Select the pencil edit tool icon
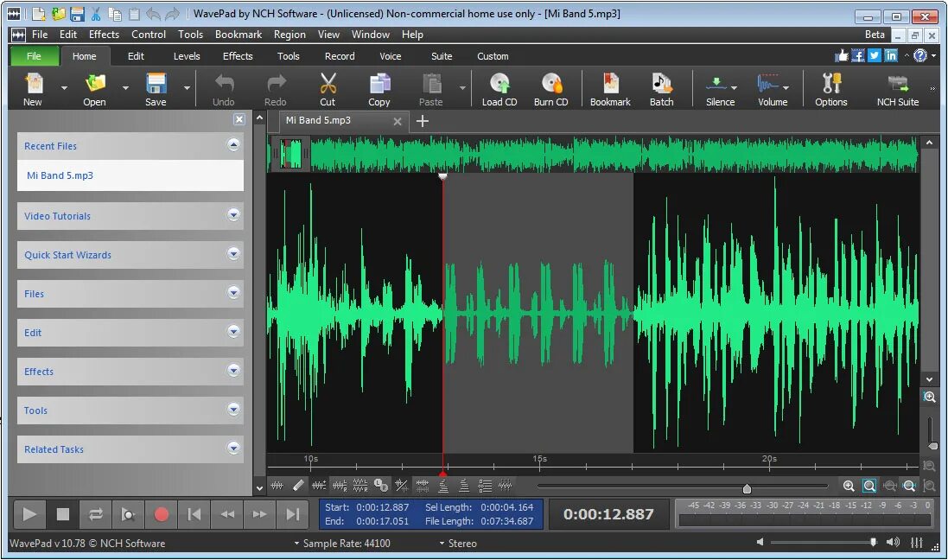The height and width of the screenshot is (560, 948). 298,485
